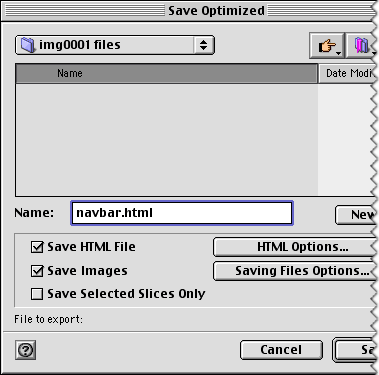Open the Favorites bookmark menu
379x375 pixels.
[x=361, y=46]
